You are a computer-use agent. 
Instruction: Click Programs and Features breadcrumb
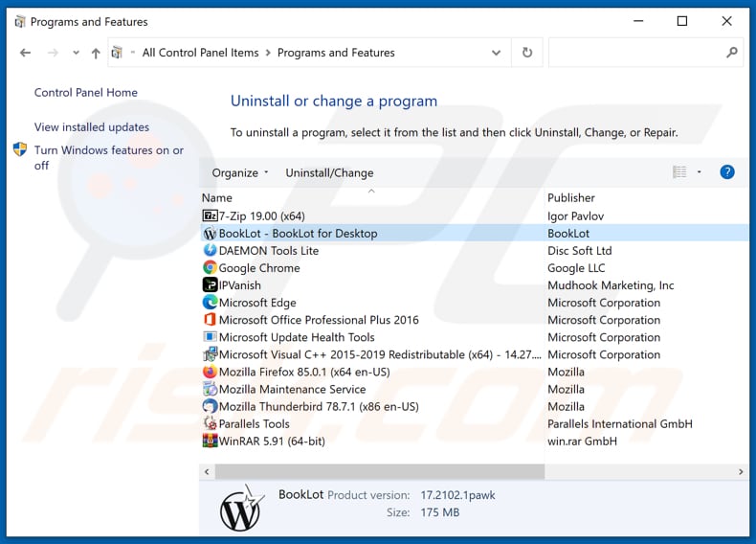(x=336, y=53)
